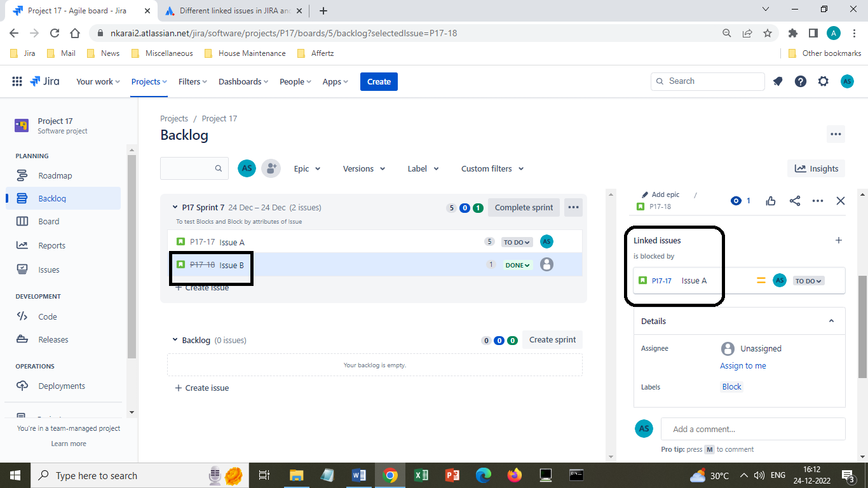Toggle the AS assignee avatar filter
The height and width of the screenshot is (488, 868).
point(247,168)
